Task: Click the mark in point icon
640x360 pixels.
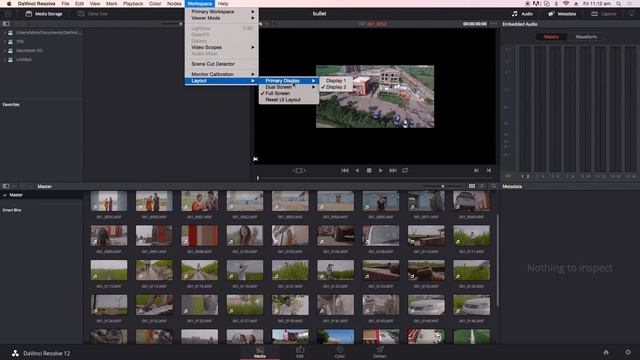Action: [x=476, y=171]
